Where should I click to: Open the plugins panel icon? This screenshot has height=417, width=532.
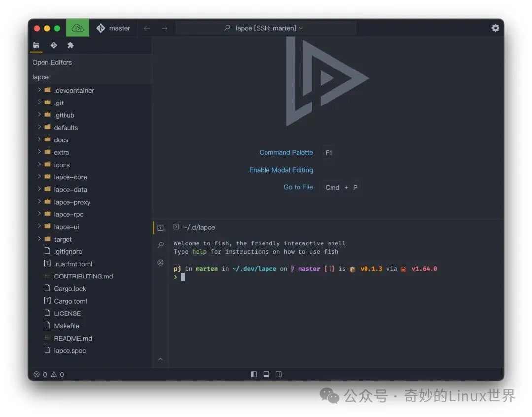point(70,45)
